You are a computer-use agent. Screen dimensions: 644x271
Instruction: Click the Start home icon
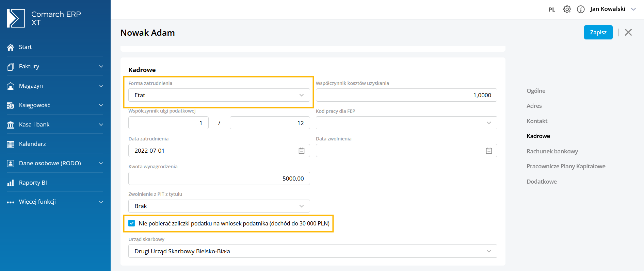click(11, 47)
